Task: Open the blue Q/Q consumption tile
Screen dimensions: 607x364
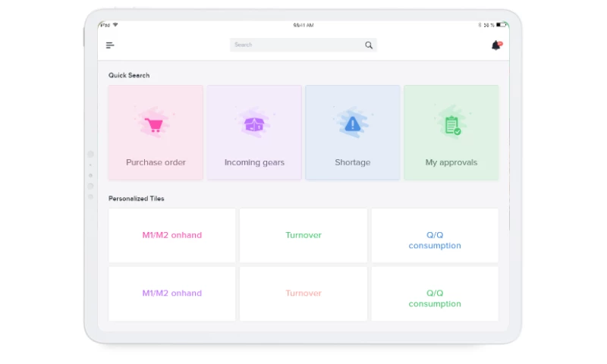Action: (435, 240)
